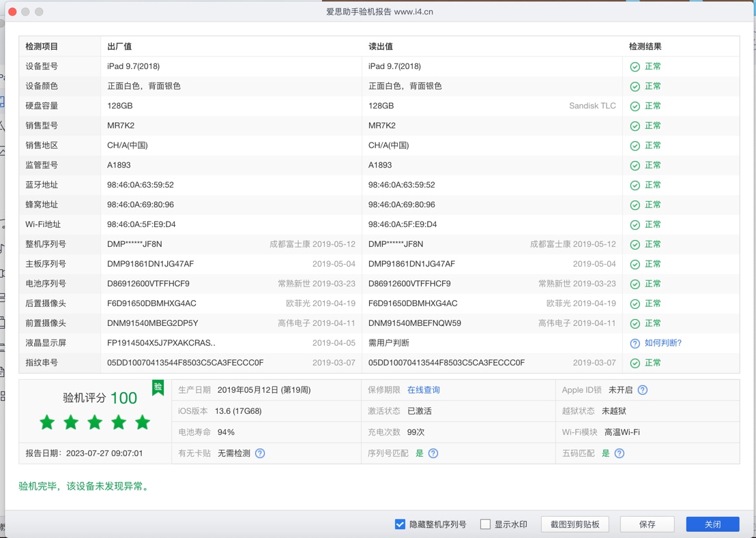Click green check icon in 设备型号 row
The height and width of the screenshot is (538, 756).
pos(635,67)
